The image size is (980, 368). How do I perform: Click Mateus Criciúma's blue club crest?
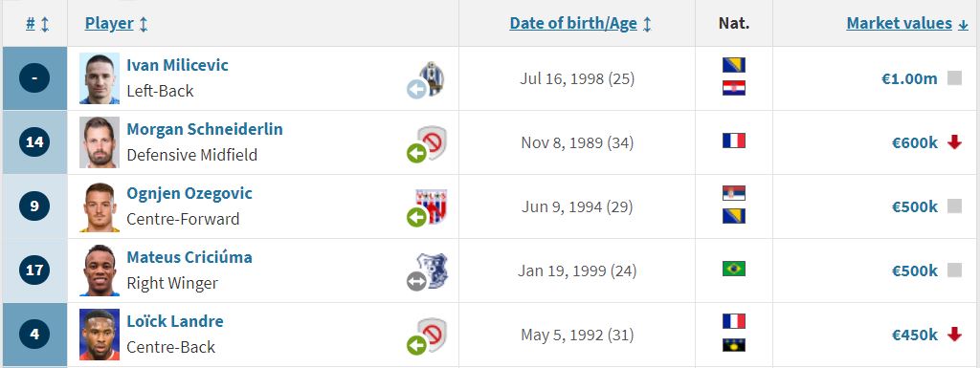click(x=433, y=271)
